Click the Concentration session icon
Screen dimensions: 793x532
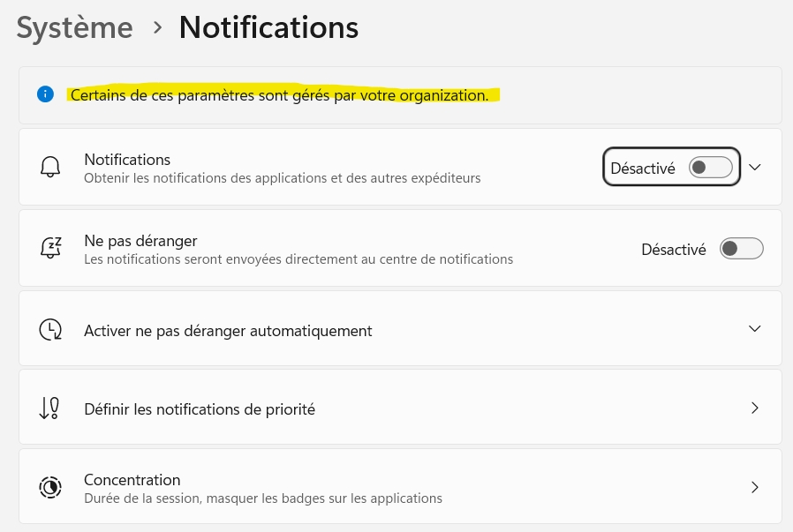point(50,487)
